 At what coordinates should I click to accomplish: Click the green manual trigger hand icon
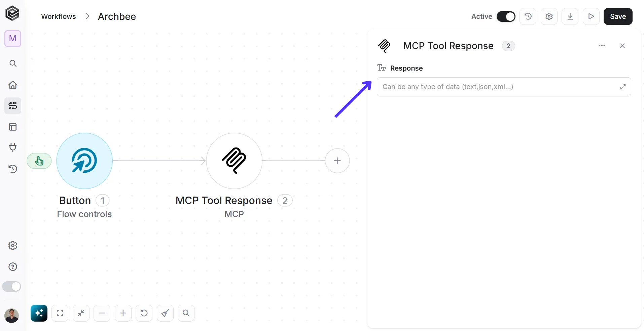point(39,161)
